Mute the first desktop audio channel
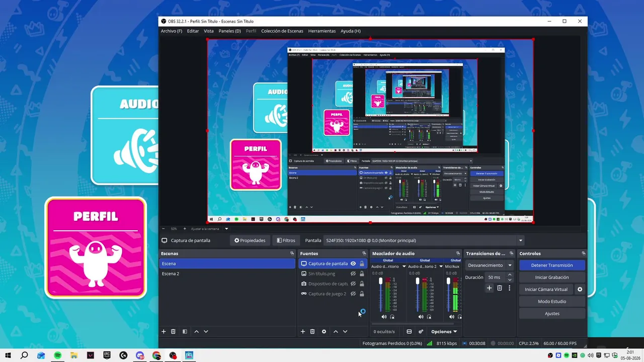 click(x=384, y=317)
